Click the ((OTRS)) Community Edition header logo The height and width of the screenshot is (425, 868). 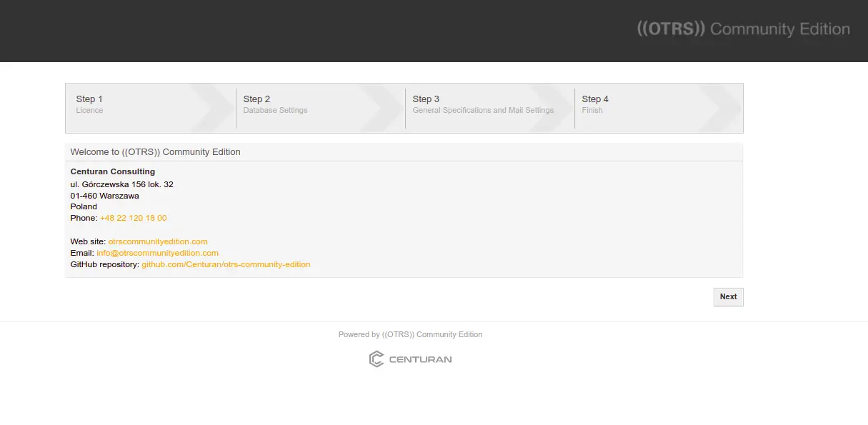coord(744,29)
